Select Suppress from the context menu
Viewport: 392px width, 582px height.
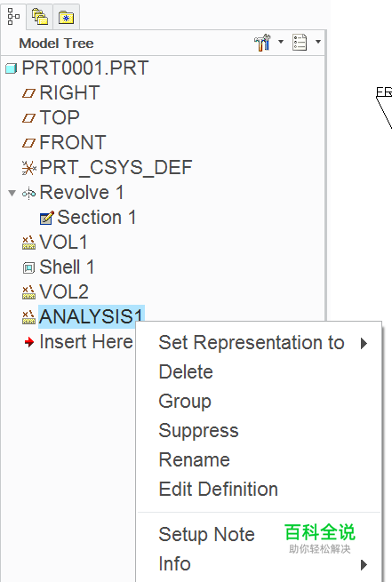(x=198, y=431)
